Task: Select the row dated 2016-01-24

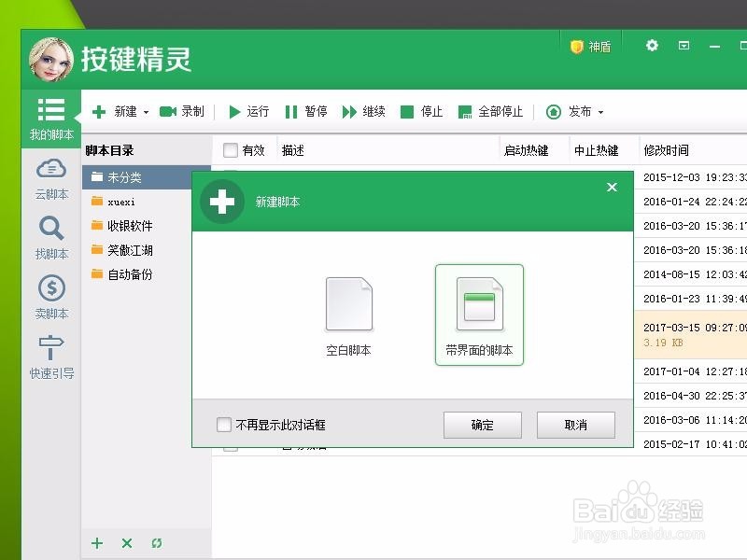Action: (x=690, y=202)
